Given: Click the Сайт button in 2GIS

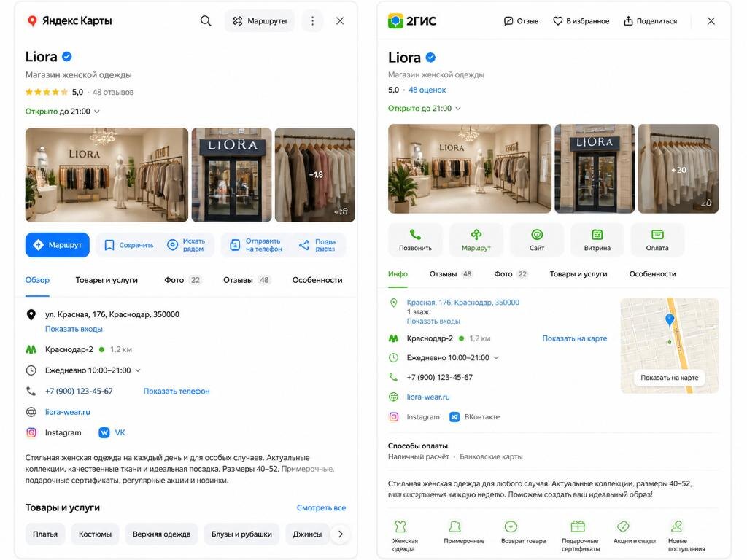Looking at the screenshot, I should (x=537, y=240).
